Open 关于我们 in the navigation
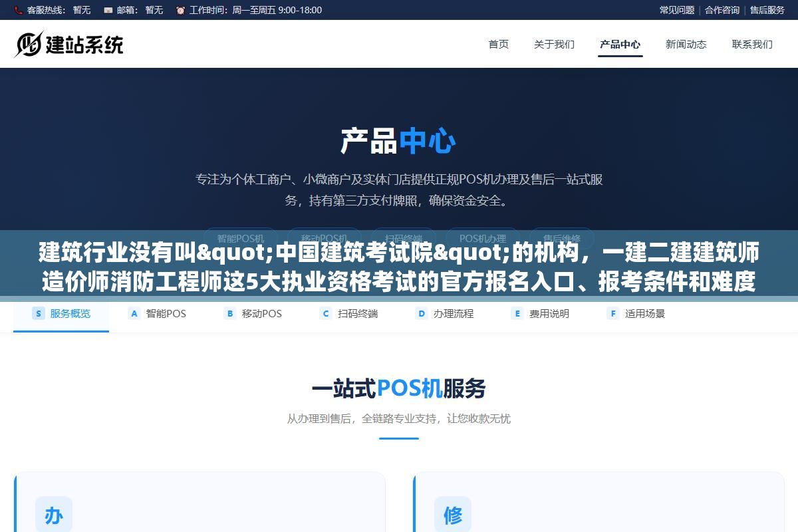Screen dimensions: 798x532 tap(554, 44)
